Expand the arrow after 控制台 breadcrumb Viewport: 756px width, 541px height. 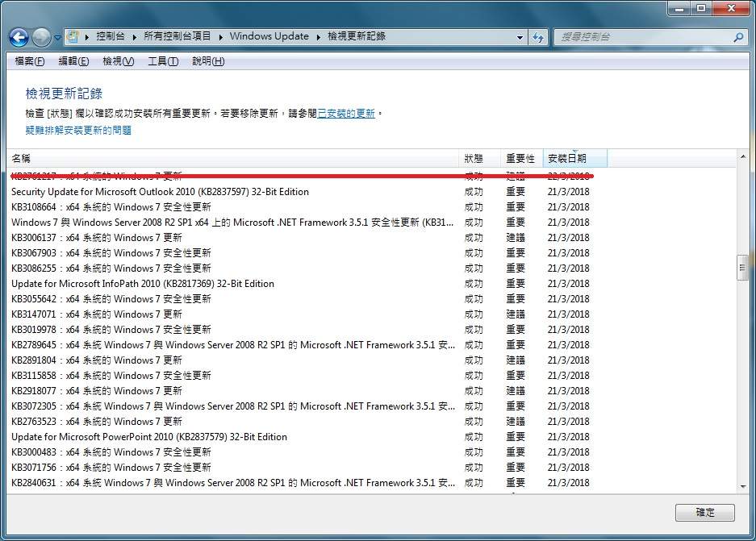134,36
